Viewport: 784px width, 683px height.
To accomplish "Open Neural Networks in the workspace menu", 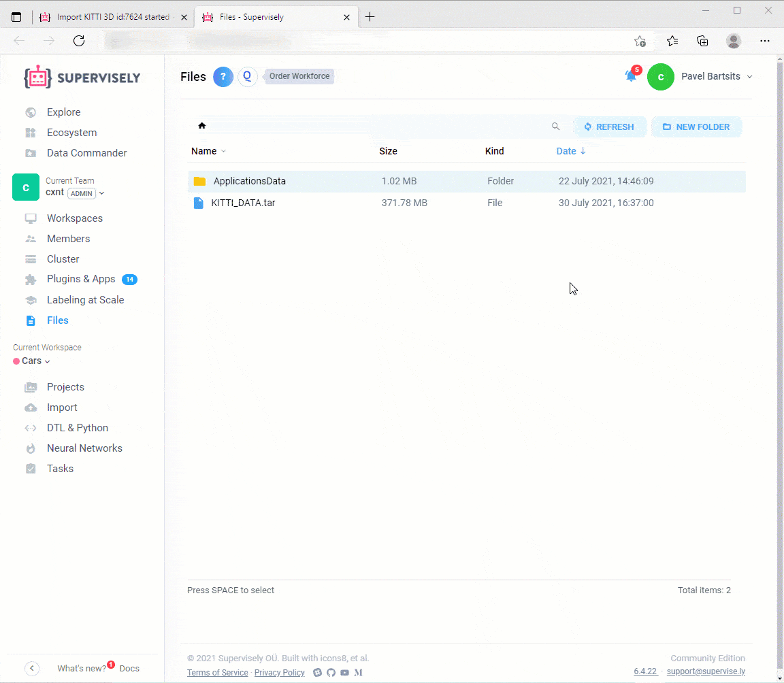I will pyautogui.click(x=84, y=448).
